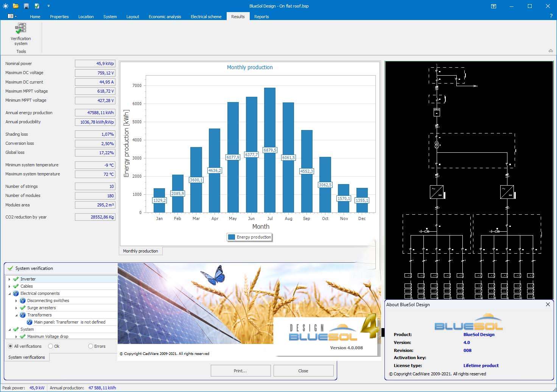
Task: Open a project using the folder icon
Action: 16,6
